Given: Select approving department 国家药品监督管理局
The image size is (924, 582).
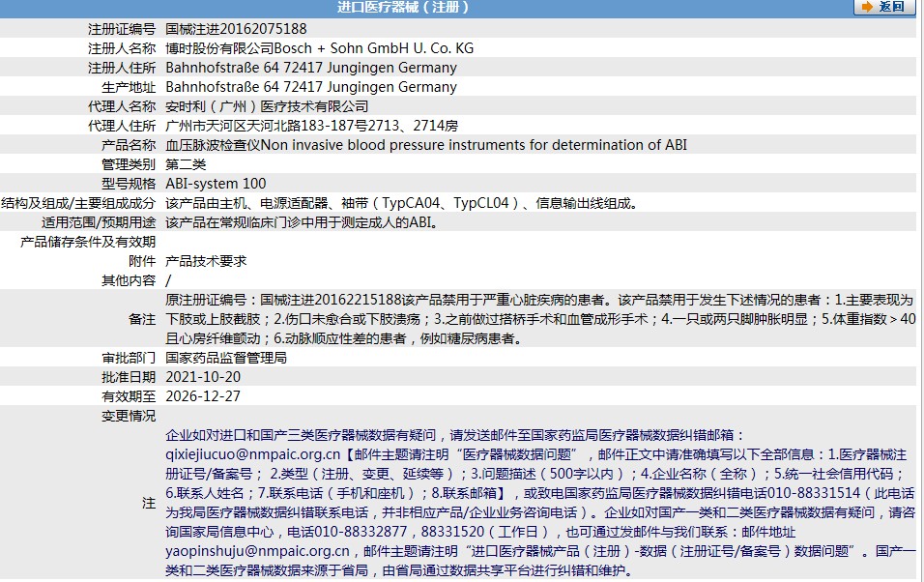Looking at the screenshot, I should coord(226,358).
